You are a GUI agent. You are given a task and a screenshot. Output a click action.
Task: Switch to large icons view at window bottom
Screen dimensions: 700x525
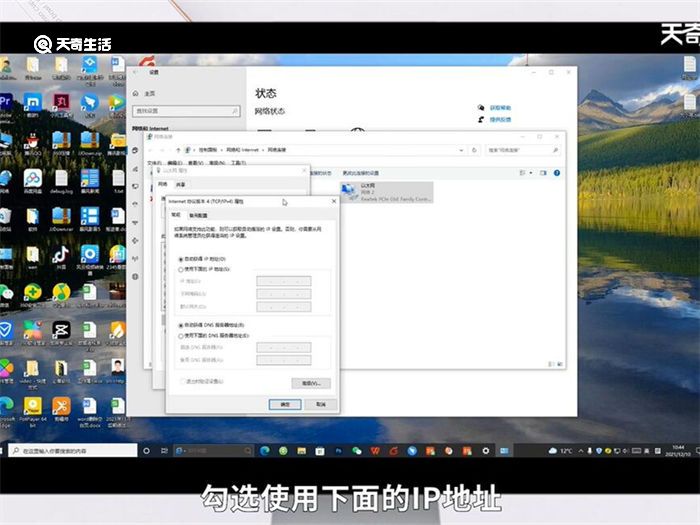pyautogui.click(x=560, y=364)
